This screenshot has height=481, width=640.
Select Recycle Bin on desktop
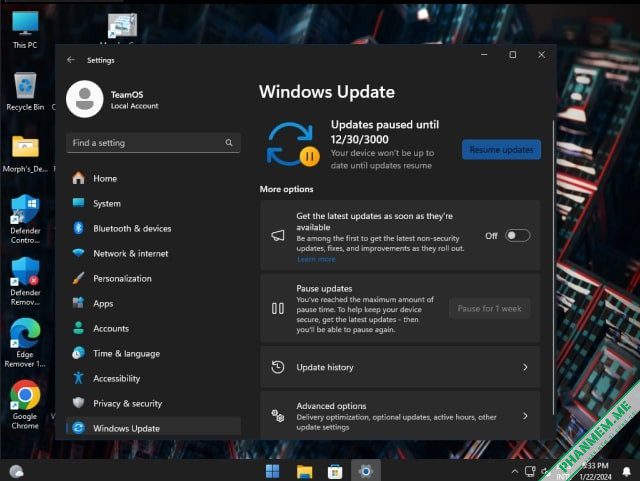[x=25, y=92]
